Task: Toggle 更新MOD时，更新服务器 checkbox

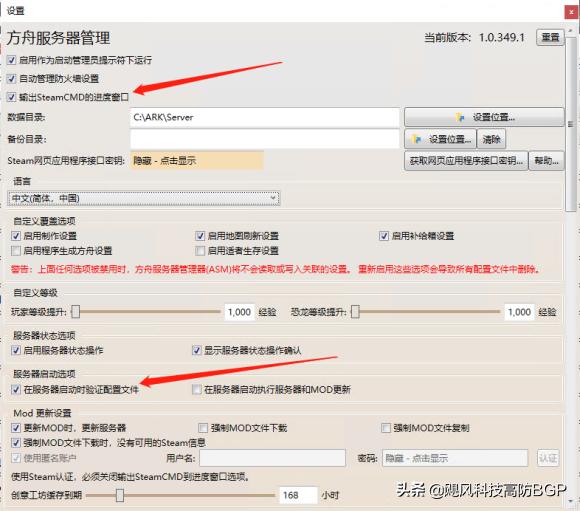Action: point(16,428)
